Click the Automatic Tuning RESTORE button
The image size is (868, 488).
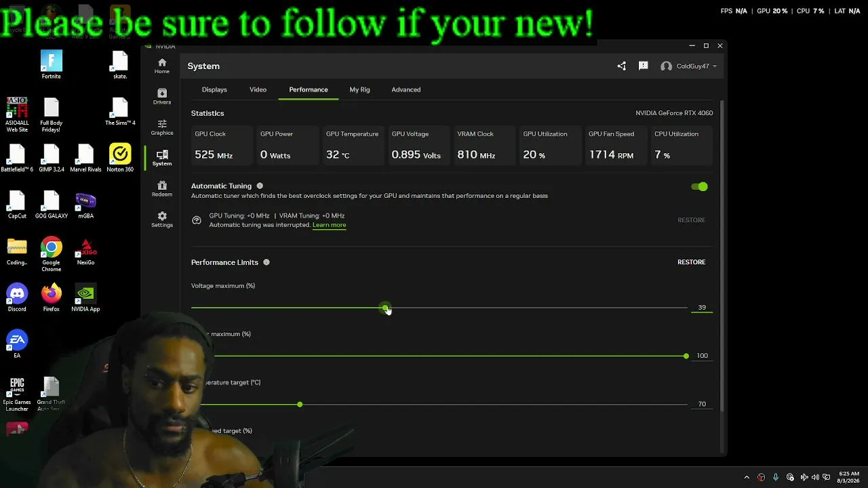tap(692, 220)
